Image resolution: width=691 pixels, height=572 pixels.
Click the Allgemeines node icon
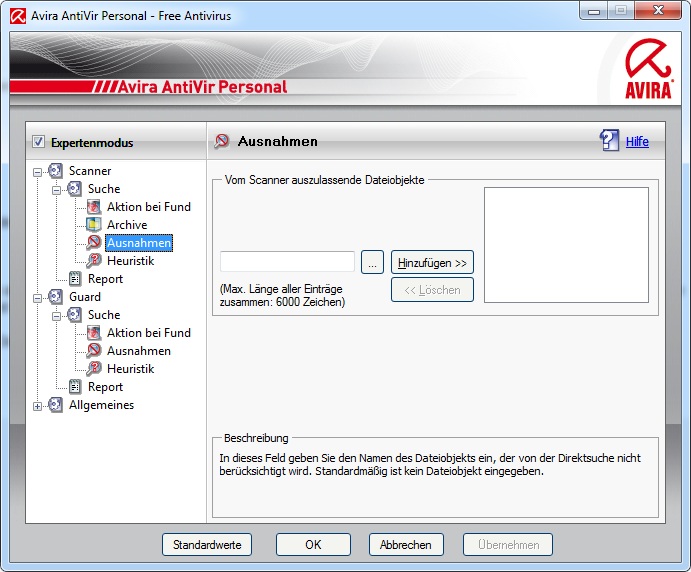(56, 405)
